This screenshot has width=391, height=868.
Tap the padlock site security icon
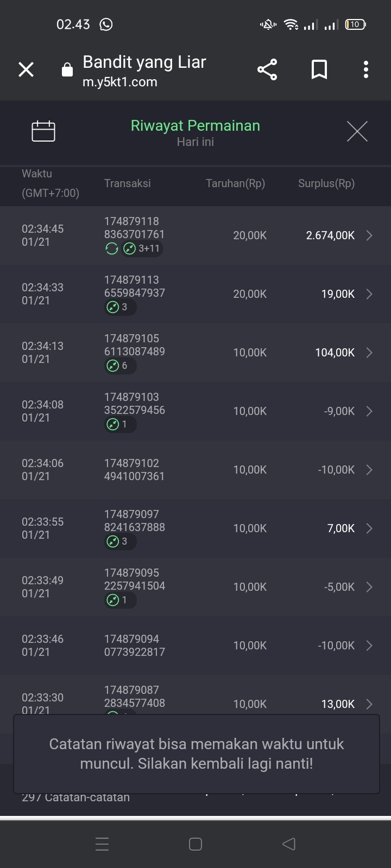click(67, 70)
